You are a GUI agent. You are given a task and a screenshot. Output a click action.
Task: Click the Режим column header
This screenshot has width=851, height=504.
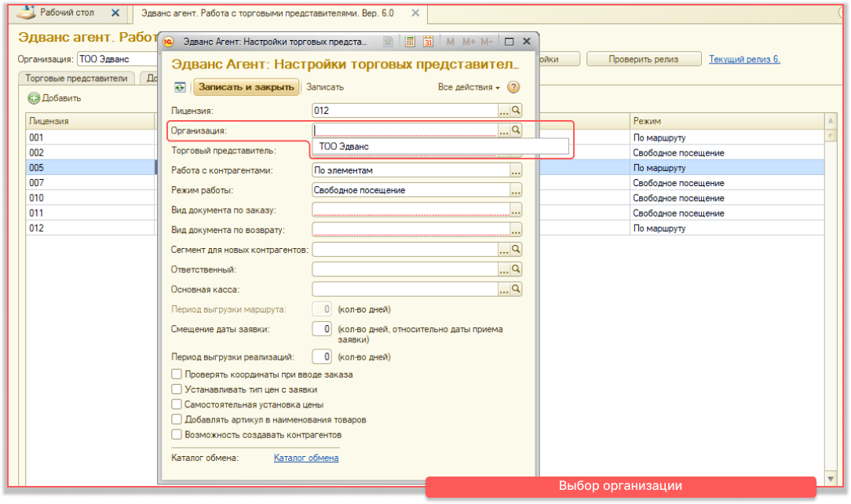[727, 121]
